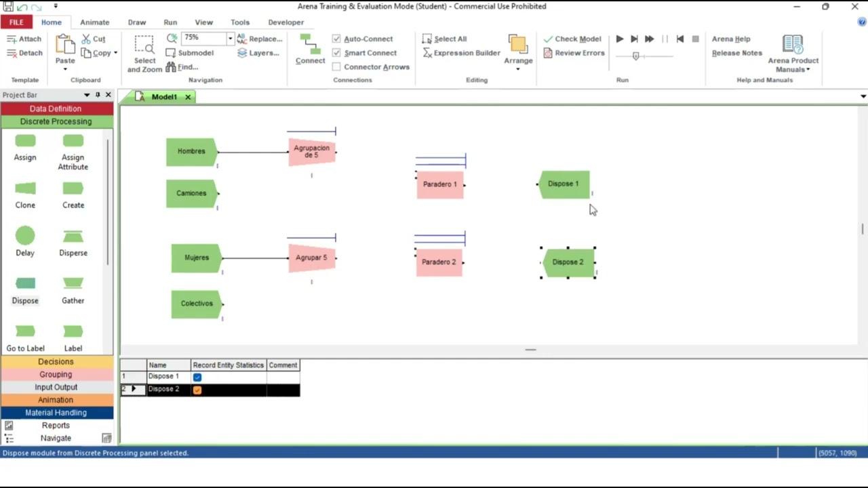Viewport: 868px width, 488px height.
Task: Open the Developer ribbon tab
Action: [x=285, y=22]
